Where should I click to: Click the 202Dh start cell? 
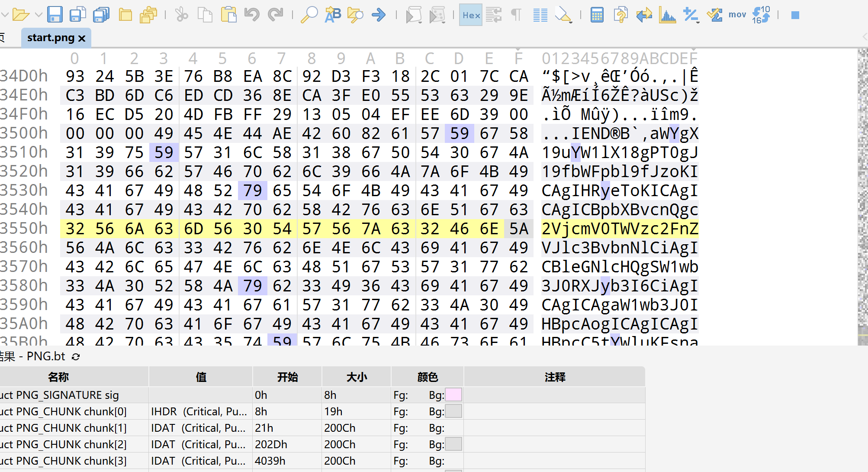(287, 444)
